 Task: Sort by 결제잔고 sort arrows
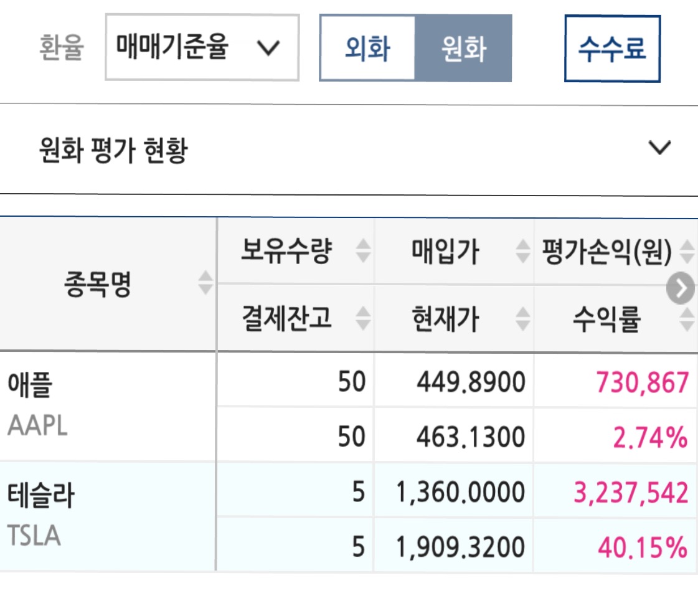pos(363,318)
